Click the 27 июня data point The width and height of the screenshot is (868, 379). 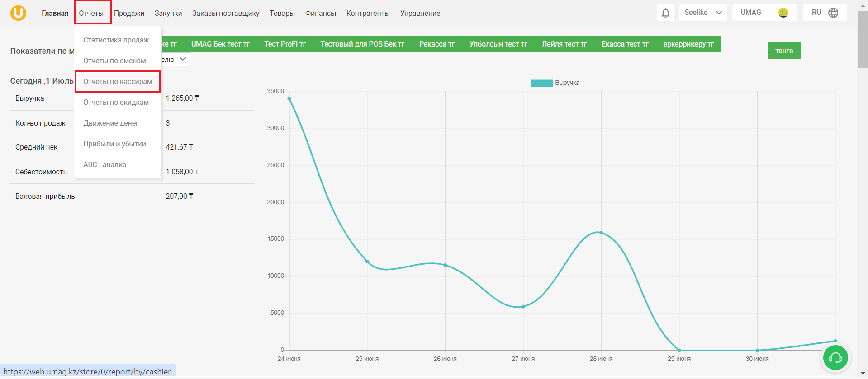click(523, 307)
